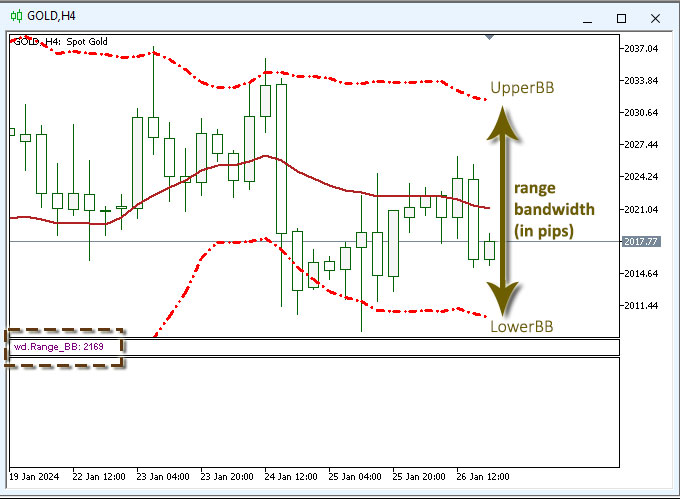Click the 23 Jan 04:00 time axis label
The image size is (680, 499).
tap(163, 476)
